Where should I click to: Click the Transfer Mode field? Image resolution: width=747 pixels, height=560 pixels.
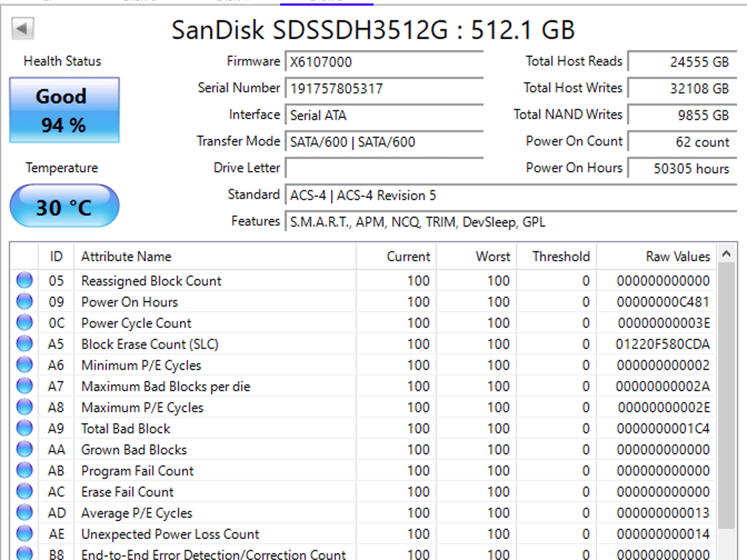(384, 141)
